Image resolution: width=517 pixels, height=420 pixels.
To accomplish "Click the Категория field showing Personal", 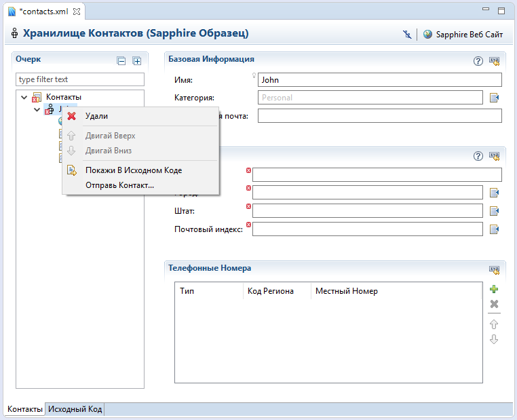I will [x=370, y=98].
